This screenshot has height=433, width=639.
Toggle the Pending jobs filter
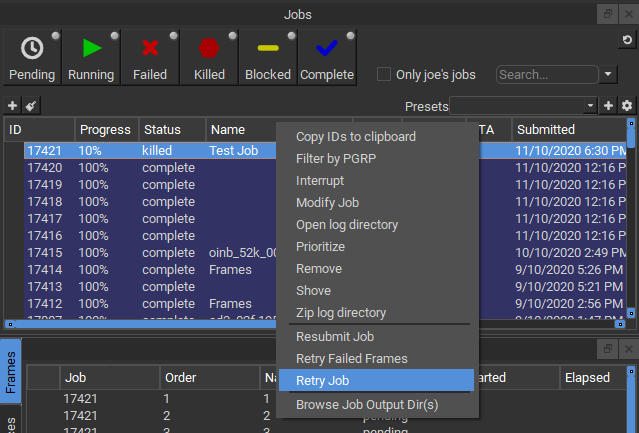pos(32,57)
